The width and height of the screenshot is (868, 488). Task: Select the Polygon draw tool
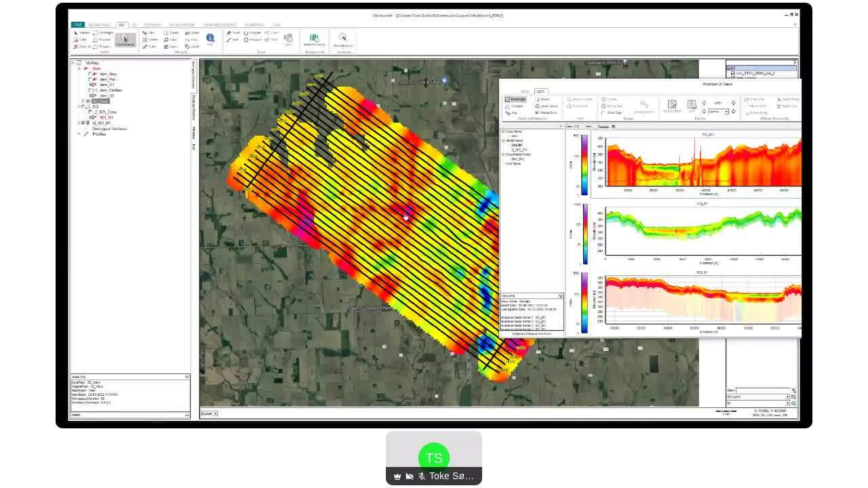tap(252, 39)
